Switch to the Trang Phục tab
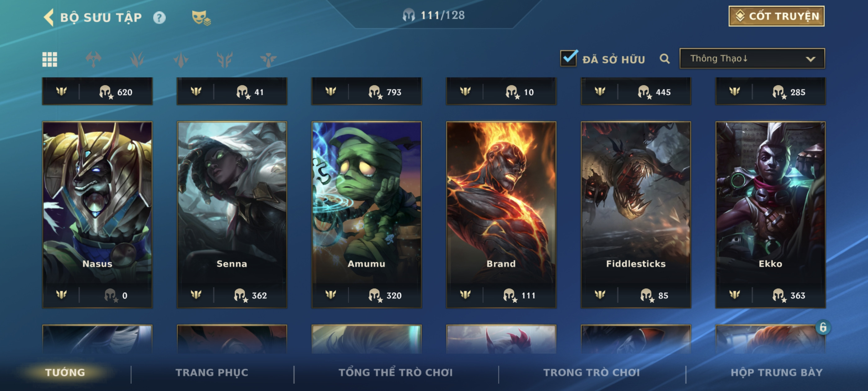 212,372
